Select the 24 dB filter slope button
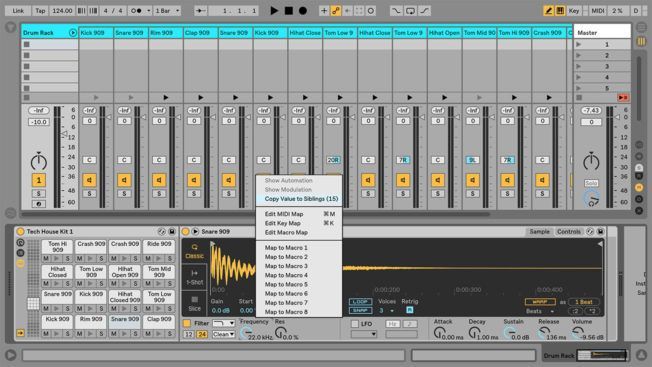 pos(202,334)
